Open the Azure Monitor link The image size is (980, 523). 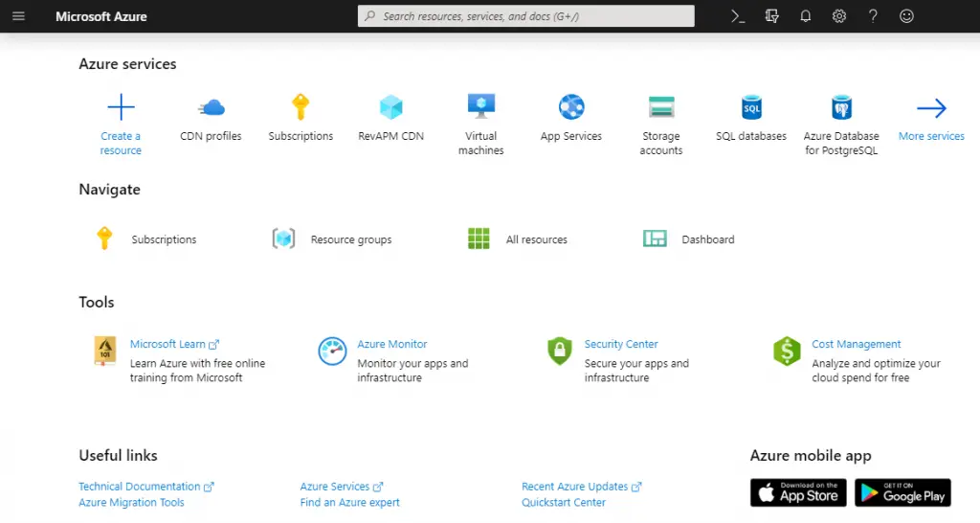pyautogui.click(x=391, y=344)
